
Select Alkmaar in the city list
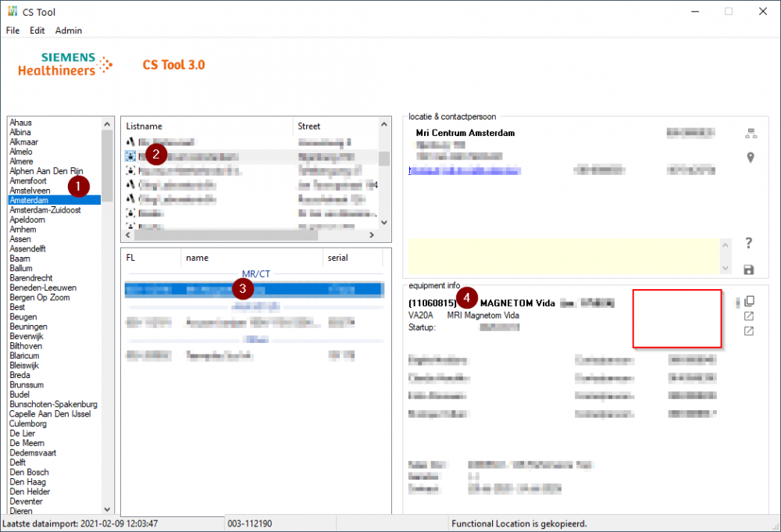(x=23, y=142)
